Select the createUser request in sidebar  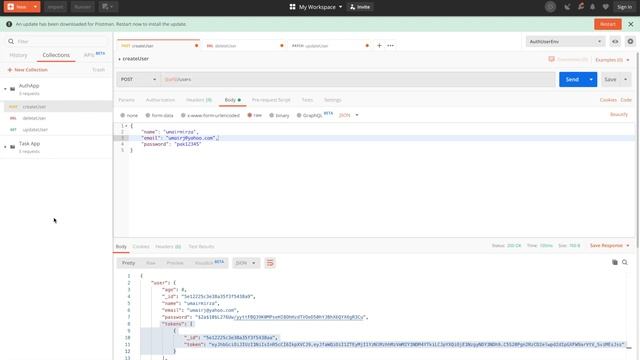coord(57,107)
